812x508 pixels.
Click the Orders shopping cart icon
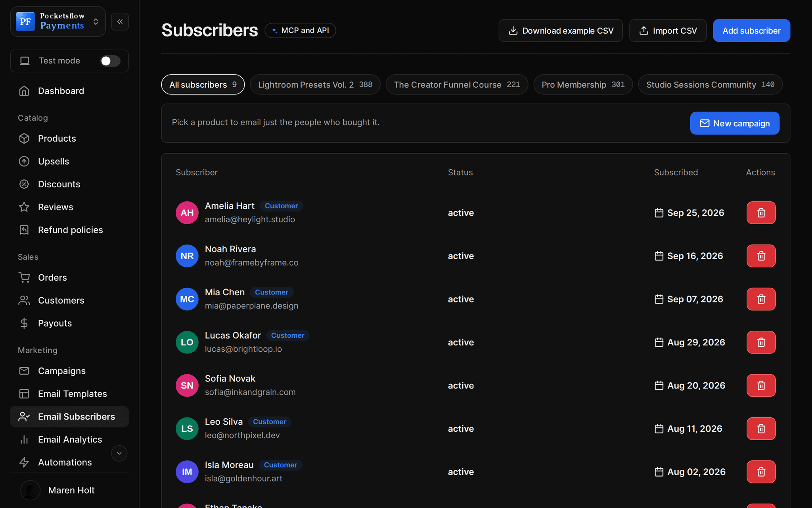(24, 277)
